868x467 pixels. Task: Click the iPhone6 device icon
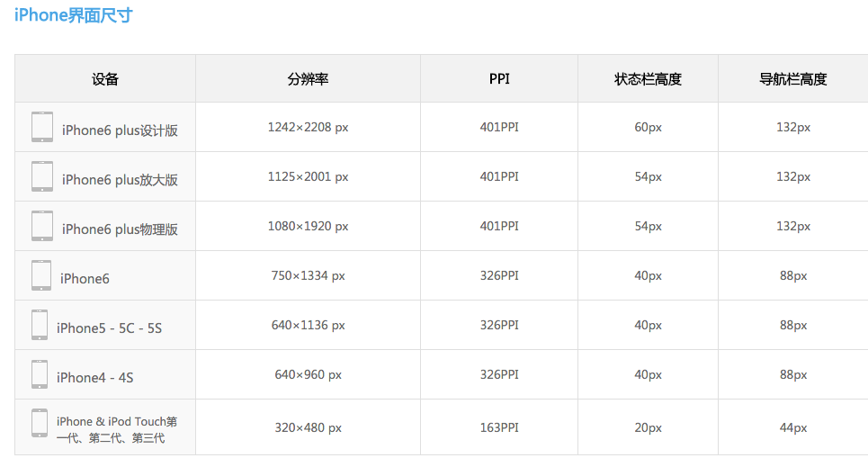[41, 275]
